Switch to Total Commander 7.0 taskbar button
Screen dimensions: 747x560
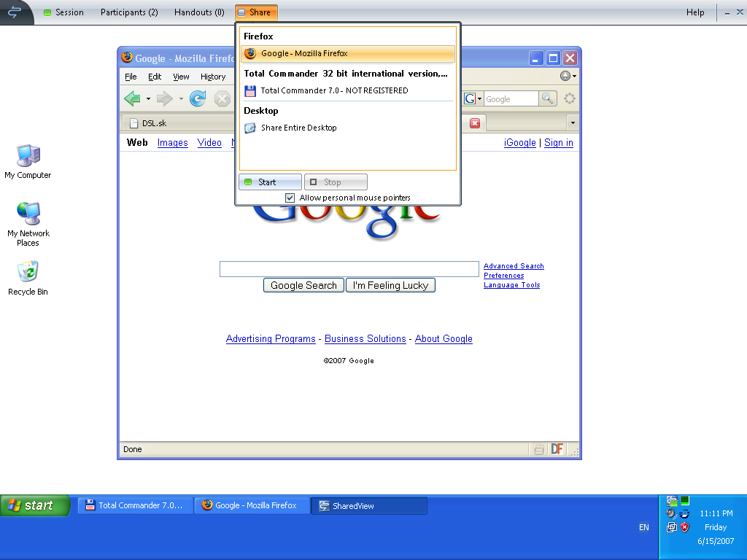tap(136, 506)
